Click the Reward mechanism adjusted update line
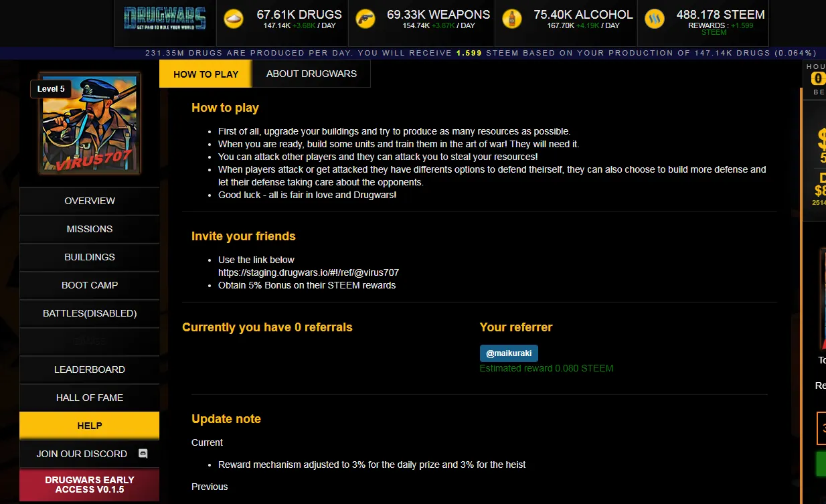This screenshot has height=504, width=826. click(371, 465)
